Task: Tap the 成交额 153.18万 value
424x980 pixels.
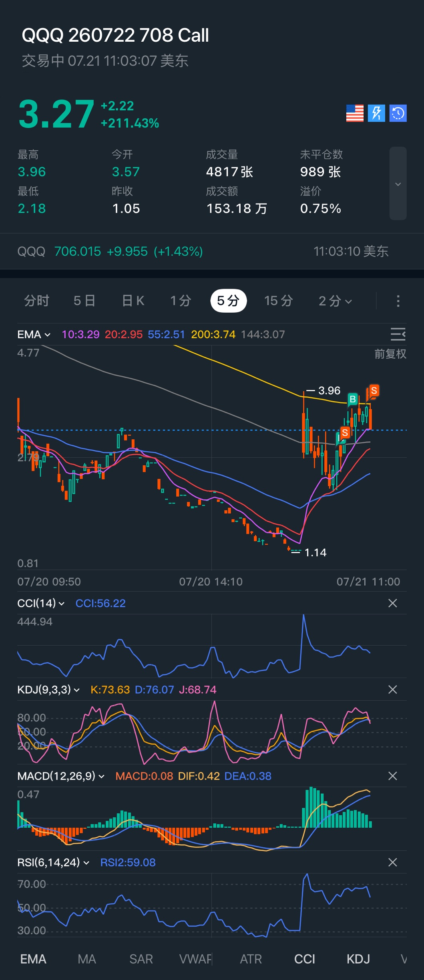Action: [237, 208]
